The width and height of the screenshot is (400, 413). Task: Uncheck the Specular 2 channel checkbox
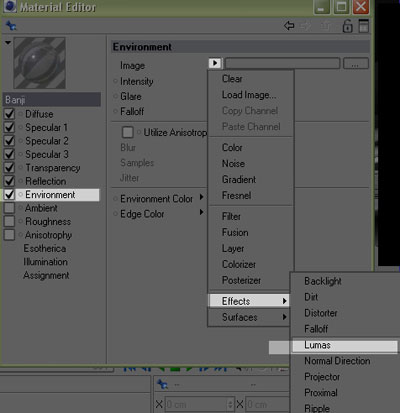coord(9,141)
